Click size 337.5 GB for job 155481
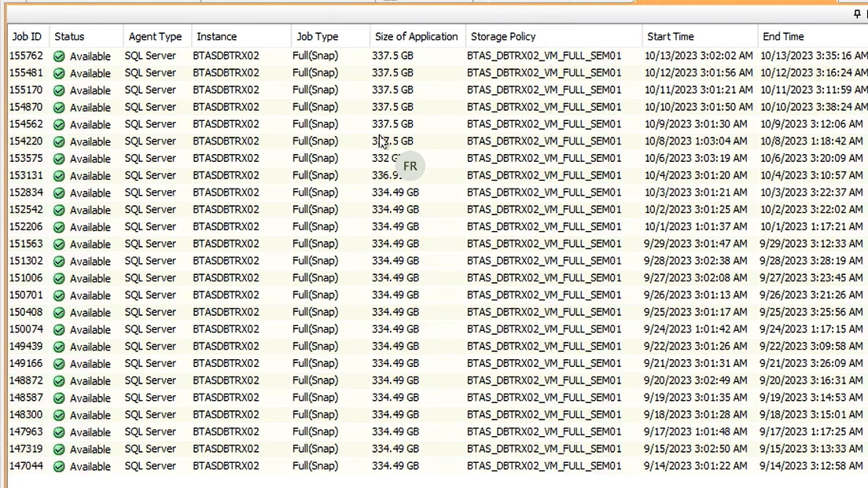This screenshot has height=488, width=868. click(392, 72)
